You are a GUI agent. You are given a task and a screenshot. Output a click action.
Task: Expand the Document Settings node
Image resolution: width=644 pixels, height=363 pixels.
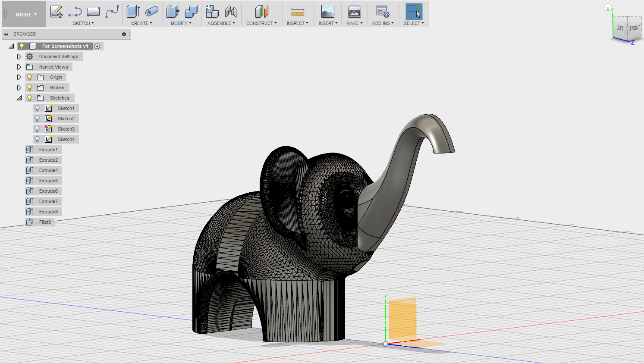(x=19, y=56)
